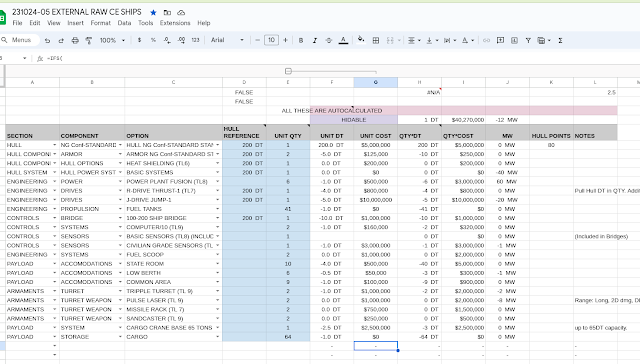640x364 pixels.
Task: Toggle Bold formatting
Action: 301,40
